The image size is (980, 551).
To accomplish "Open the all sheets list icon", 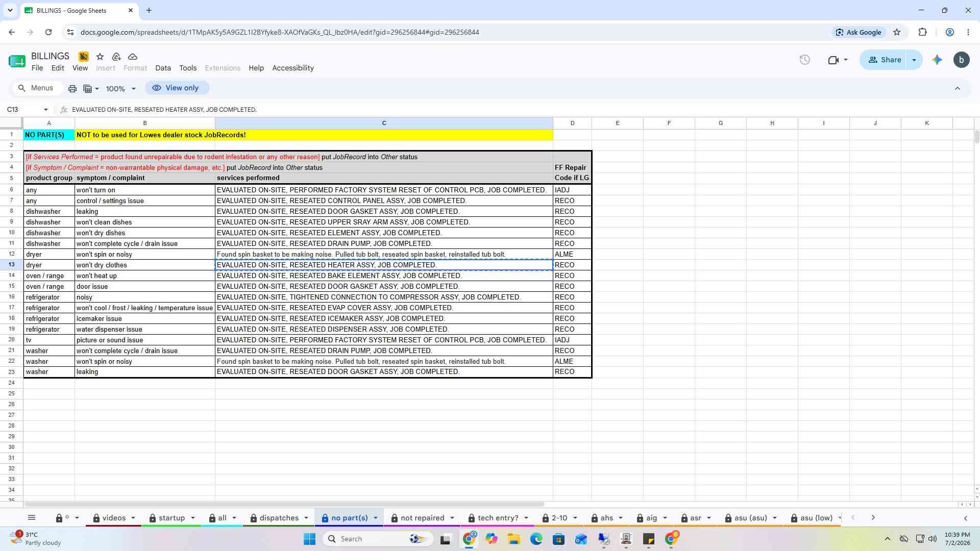I will click(x=32, y=518).
